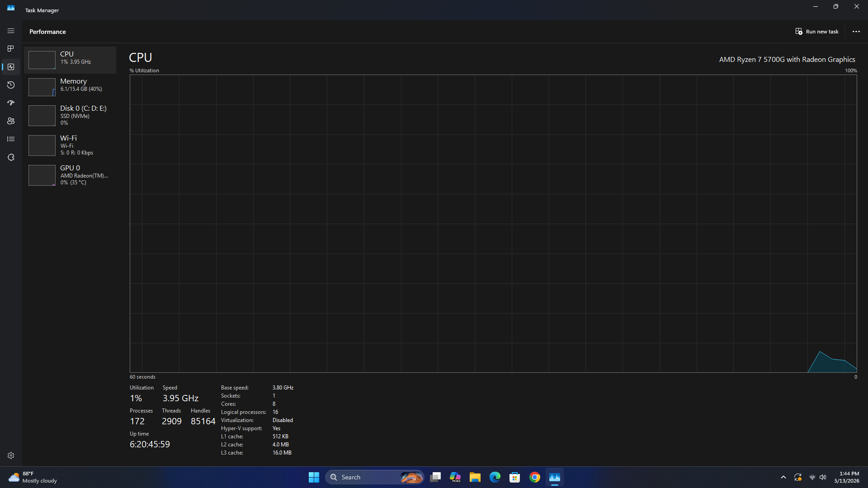Viewport: 868px width, 488px height.
Task: Launch Google Chrome from the taskbar
Action: tap(535, 477)
